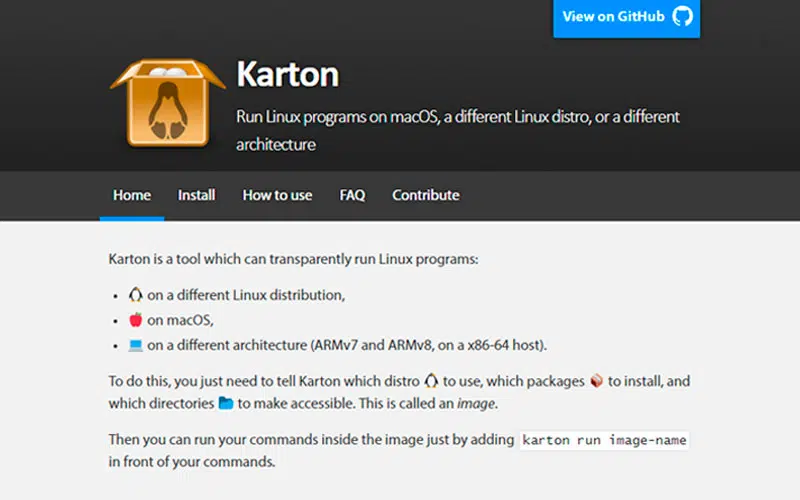Screen dimensions: 800x500
Task: Click the Karton page title
Action: [x=287, y=74]
